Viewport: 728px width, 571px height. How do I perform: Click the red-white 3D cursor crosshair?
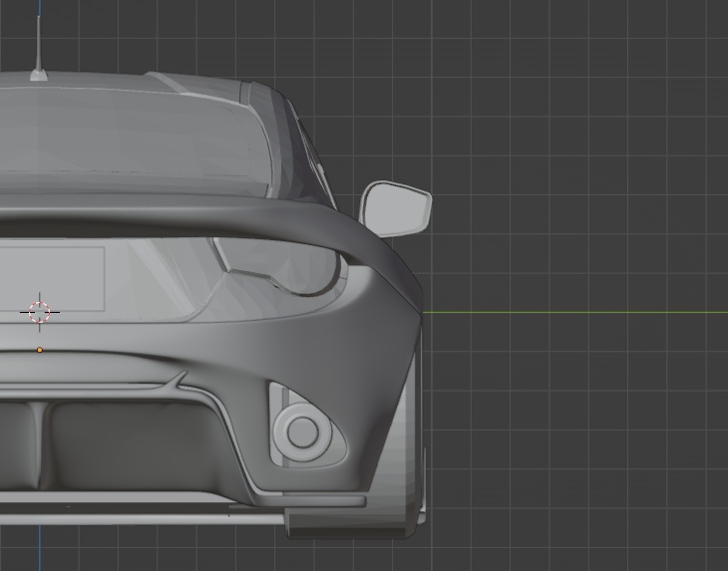point(40,312)
